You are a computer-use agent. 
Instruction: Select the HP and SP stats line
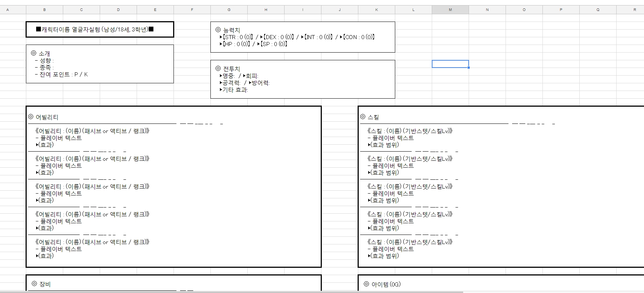(254, 44)
